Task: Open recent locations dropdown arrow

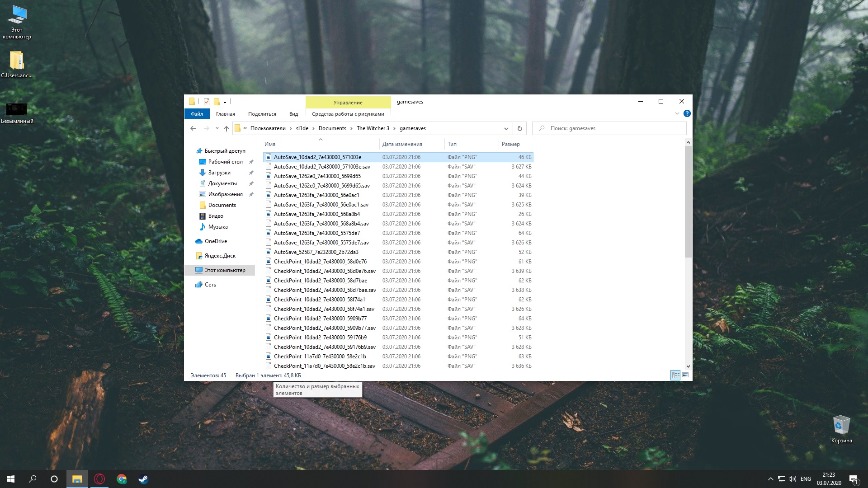Action: click(217, 128)
